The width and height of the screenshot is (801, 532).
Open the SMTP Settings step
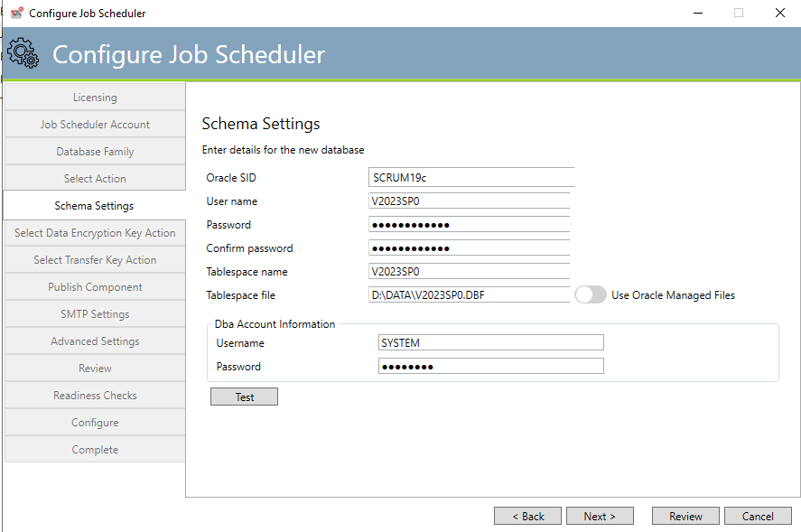click(95, 313)
